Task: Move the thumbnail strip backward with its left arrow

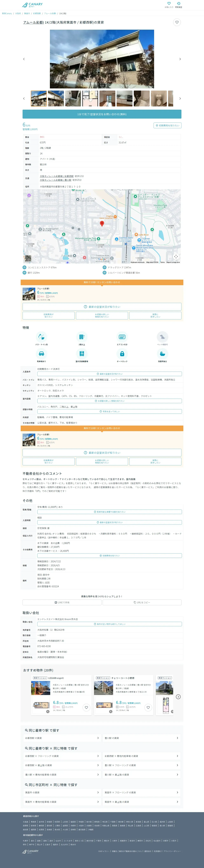Action: click(24, 98)
